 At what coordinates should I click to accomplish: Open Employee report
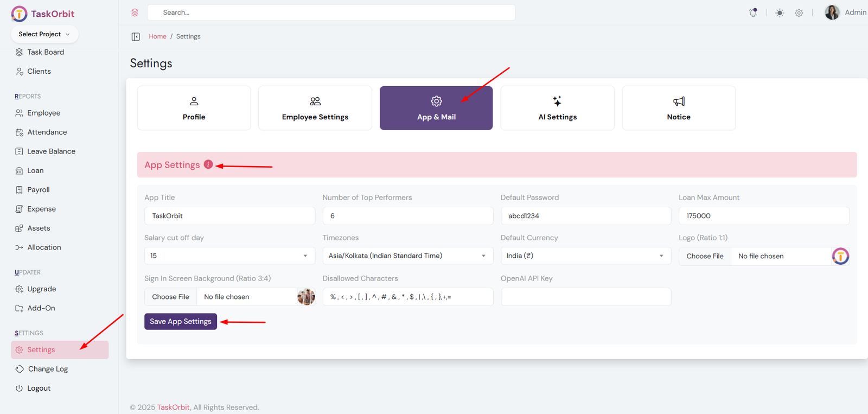[x=44, y=113]
